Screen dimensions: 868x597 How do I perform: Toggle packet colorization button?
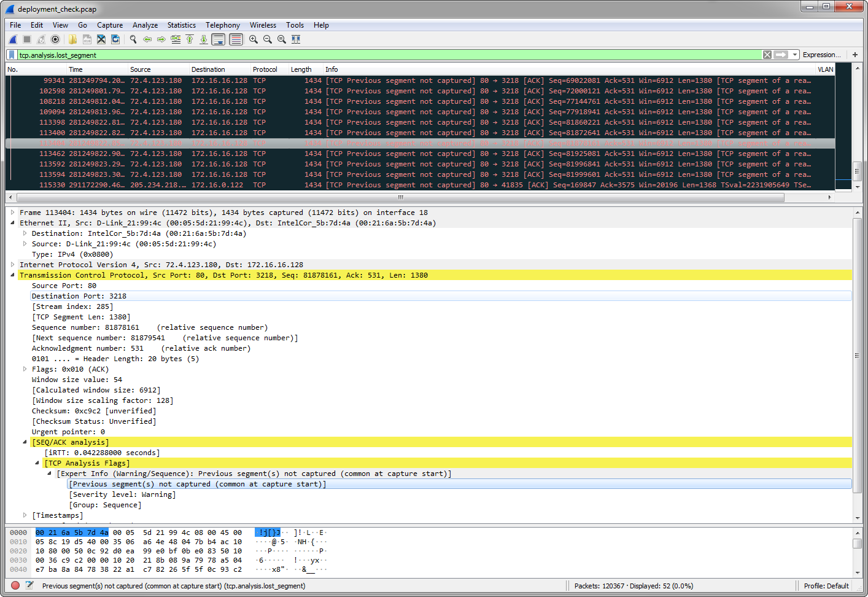click(x=236, y=39)
